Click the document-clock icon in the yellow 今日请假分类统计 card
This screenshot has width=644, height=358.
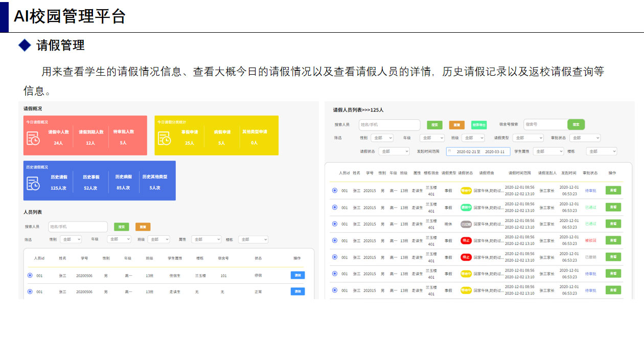pyautogui.click(x=164, y=138)
